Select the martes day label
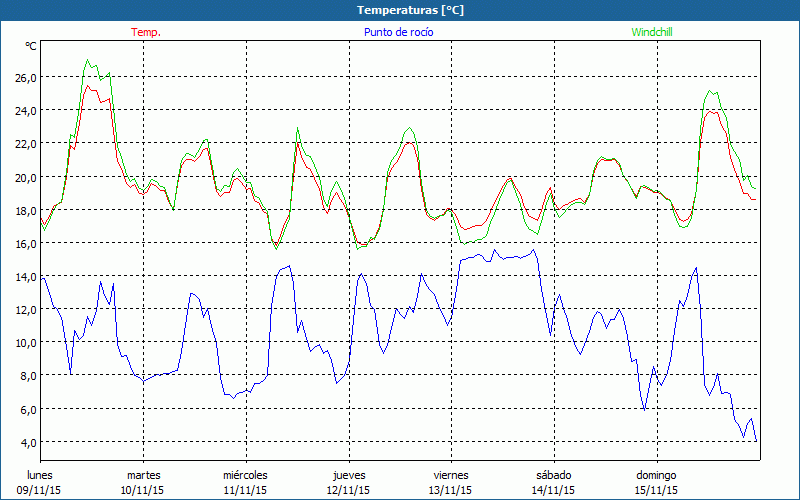The width and height of the screenshot is (800, 500). click(143, 474)
